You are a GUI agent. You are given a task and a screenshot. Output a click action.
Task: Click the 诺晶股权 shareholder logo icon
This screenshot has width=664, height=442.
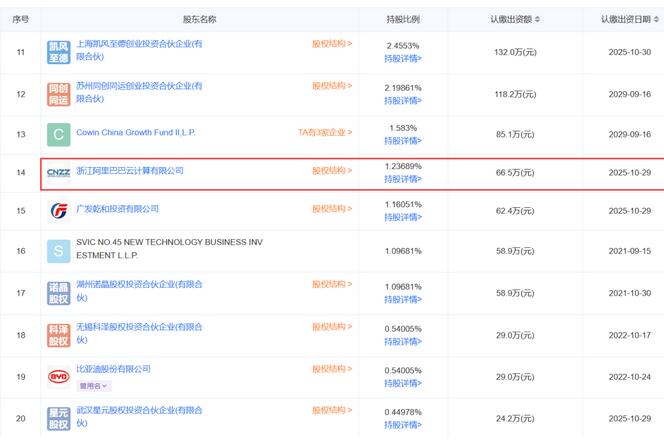(x=59, y=291)
